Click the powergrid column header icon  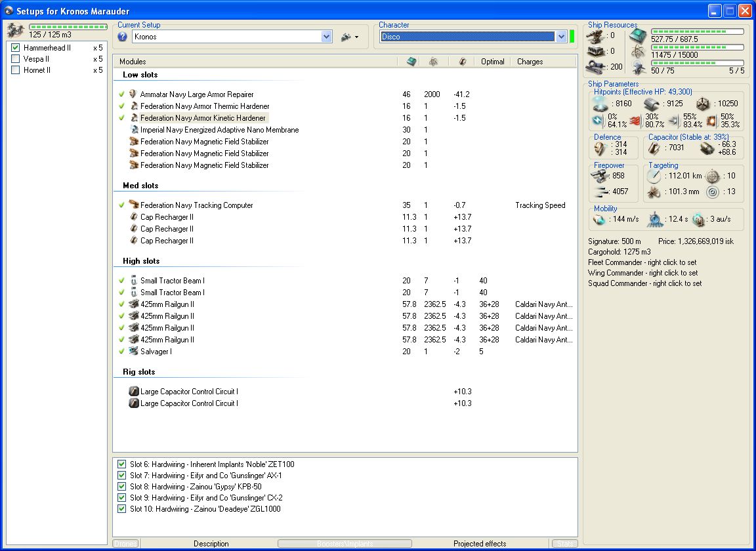(433, 61)
